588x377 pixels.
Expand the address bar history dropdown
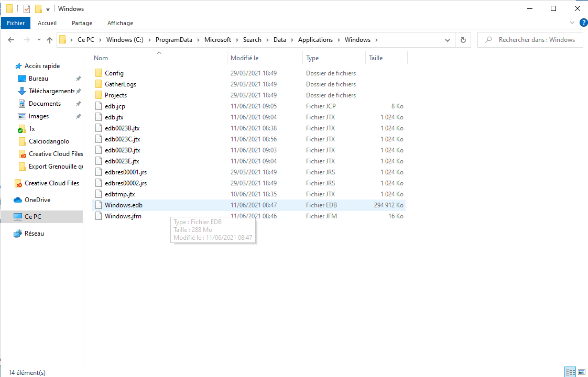448,40
